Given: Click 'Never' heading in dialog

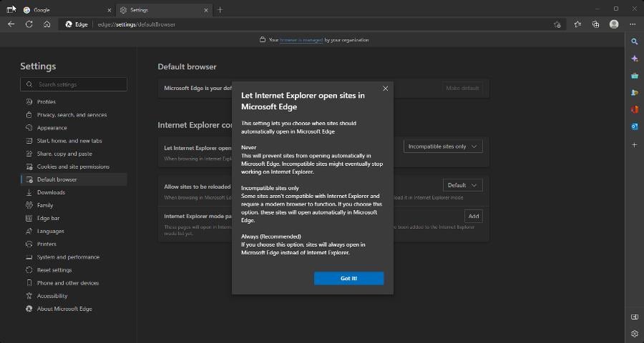Looking at the screenshot, I should (248, 147).
